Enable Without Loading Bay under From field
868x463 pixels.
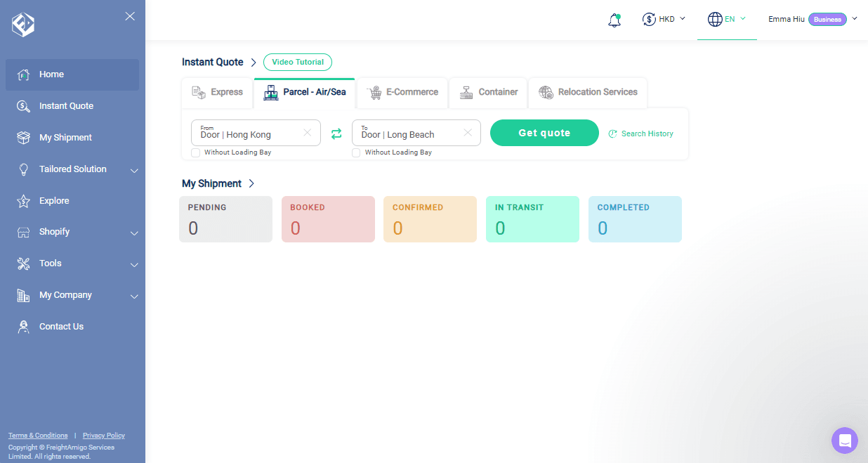tap(196, 152)
